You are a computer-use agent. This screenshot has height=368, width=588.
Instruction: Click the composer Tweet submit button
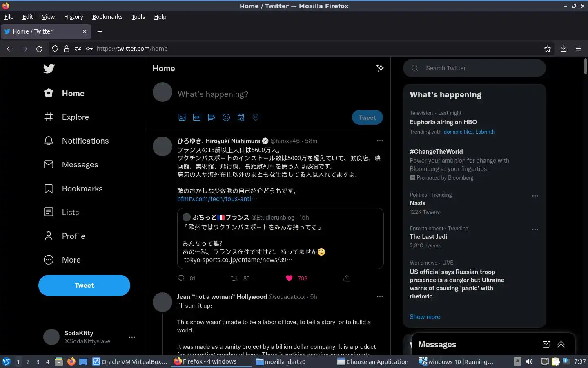point(367,118)
